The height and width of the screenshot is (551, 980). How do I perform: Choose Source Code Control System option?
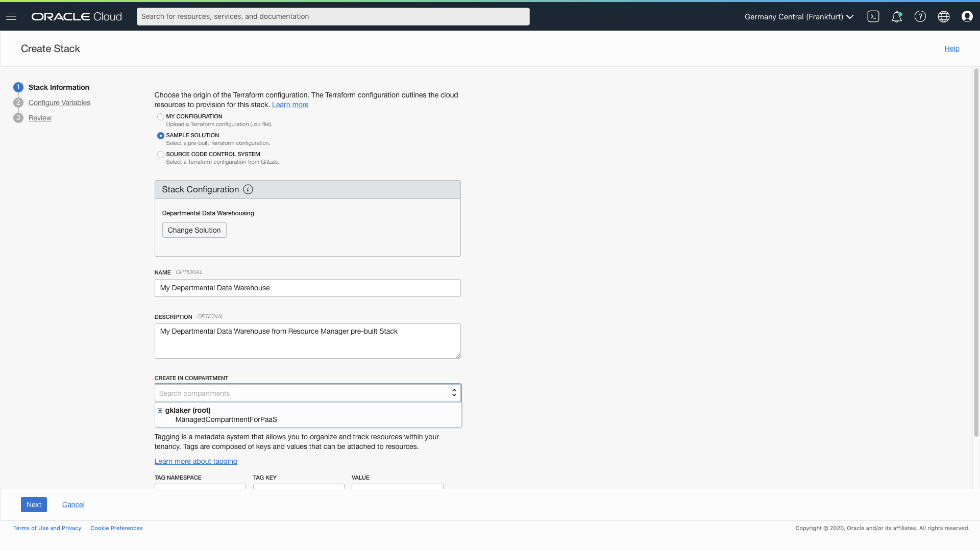pos(161,155)
